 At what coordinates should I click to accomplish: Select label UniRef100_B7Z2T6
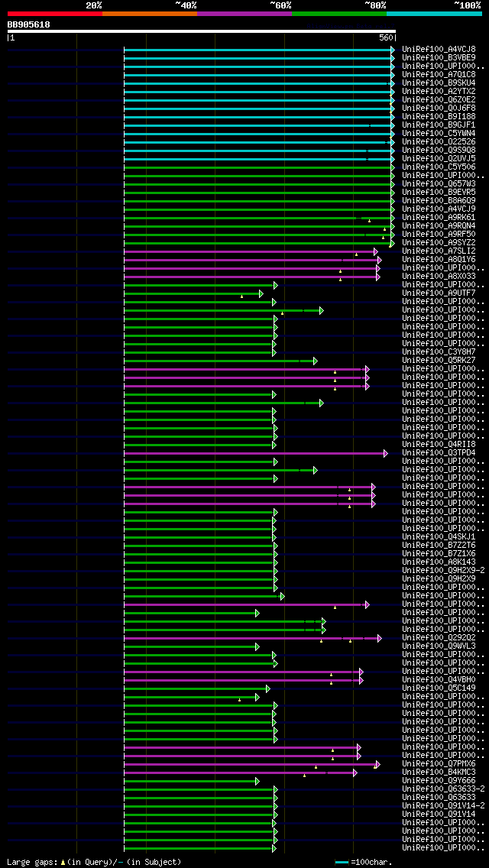click(x=439, y=546)
